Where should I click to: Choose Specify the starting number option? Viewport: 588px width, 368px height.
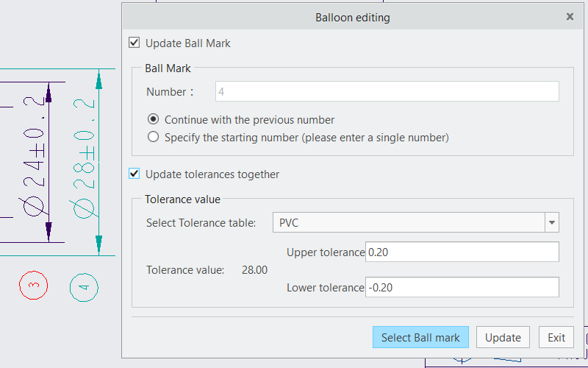[153, 137]
